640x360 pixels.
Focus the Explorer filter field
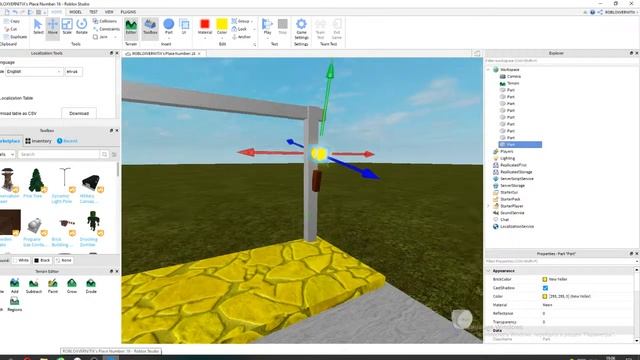pyautogui.click(x=561, y=61)
